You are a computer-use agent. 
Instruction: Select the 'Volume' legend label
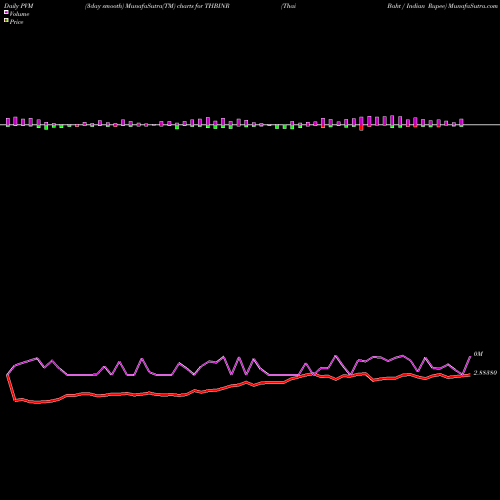[x=19, y=14]
